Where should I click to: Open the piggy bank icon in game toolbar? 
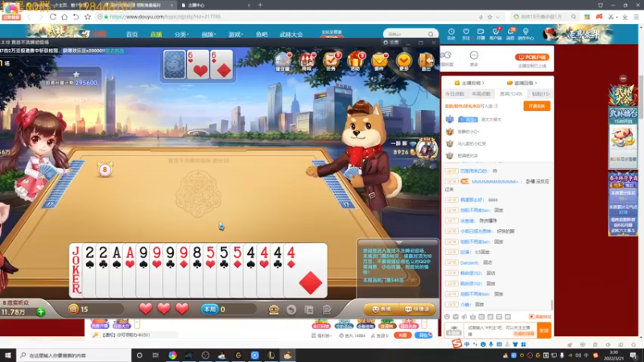click(x=283, y=61)
